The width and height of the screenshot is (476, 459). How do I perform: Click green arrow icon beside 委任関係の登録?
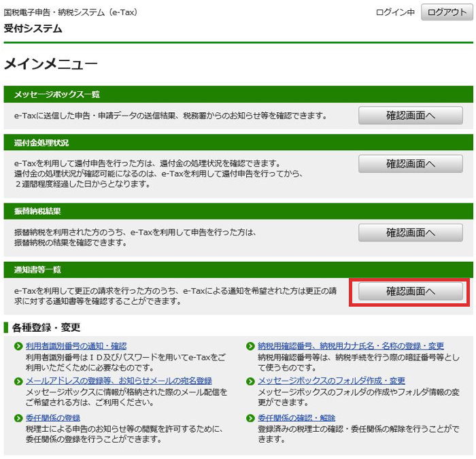18,418
